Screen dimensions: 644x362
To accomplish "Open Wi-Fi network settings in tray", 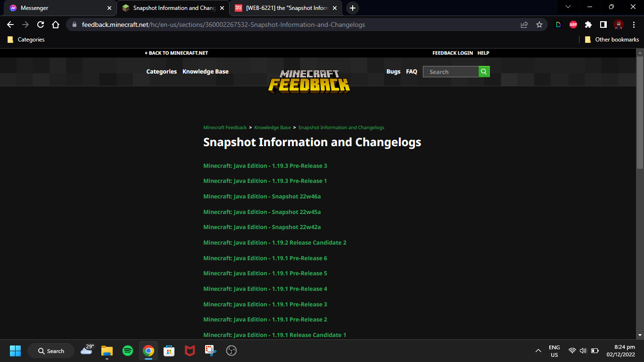I will [572, 351].
